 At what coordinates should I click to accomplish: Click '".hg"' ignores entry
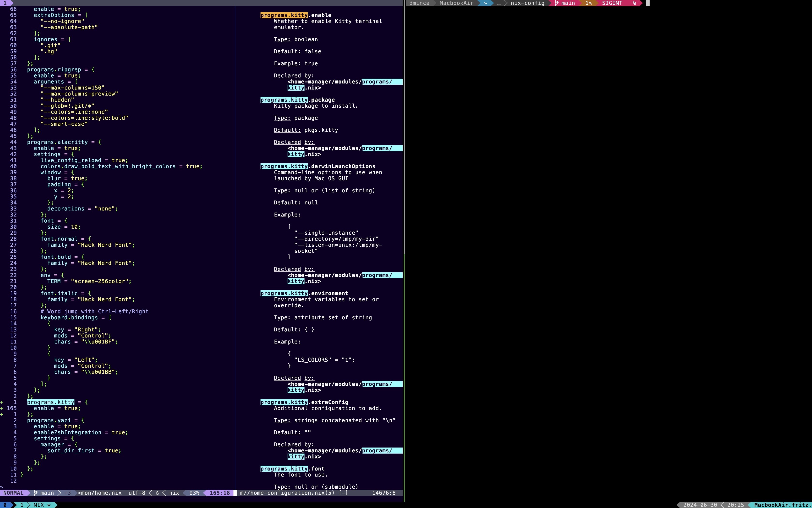[49, 51]
